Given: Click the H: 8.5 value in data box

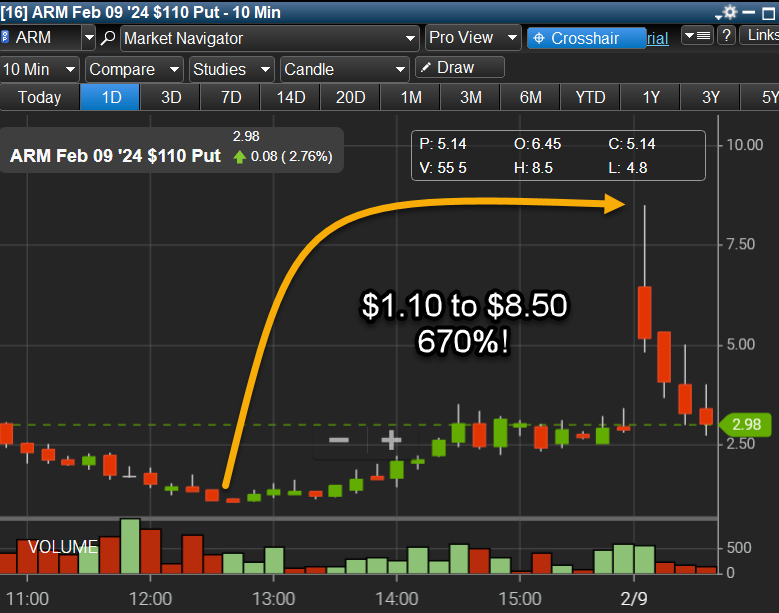Looking at the screenshot, I should pyautogui.click(x=533, y=168).
